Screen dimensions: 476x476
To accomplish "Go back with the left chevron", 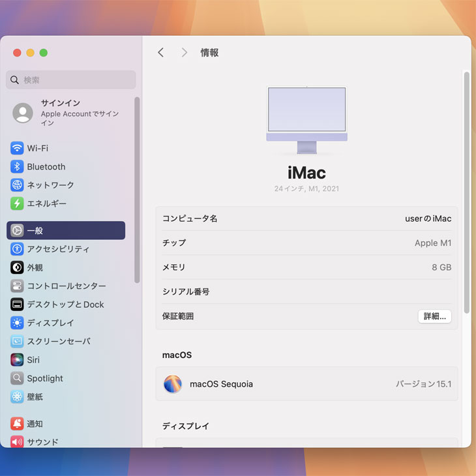I will [x=161, y=53].
